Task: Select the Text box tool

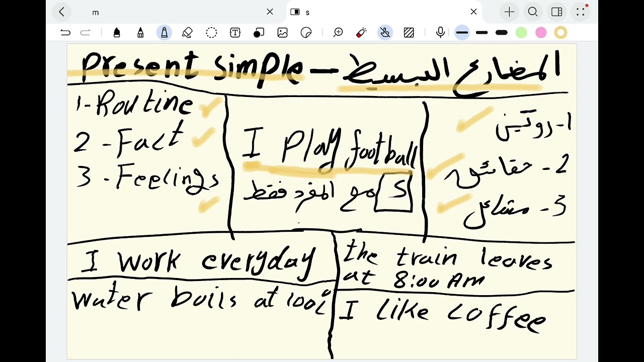Action: click(x=235, y=33)
